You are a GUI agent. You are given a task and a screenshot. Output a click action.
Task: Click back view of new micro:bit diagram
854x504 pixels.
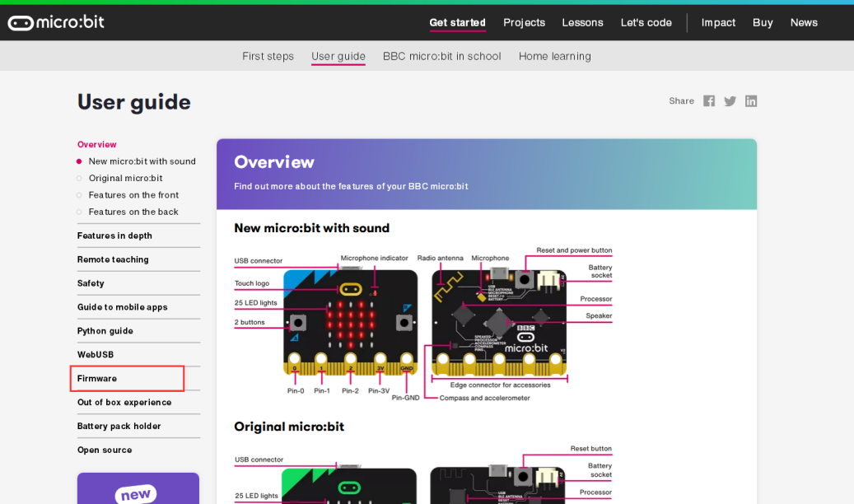click(x=499, y=323)
